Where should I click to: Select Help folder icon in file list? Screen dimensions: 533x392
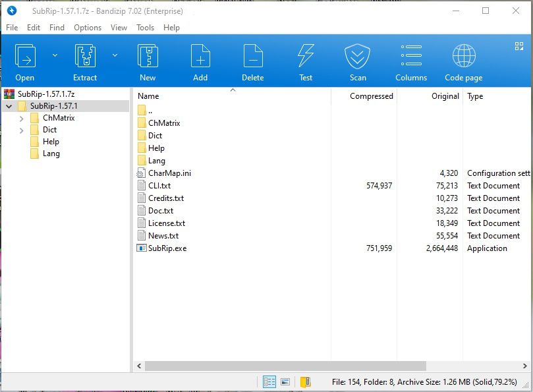coord(142,148)
